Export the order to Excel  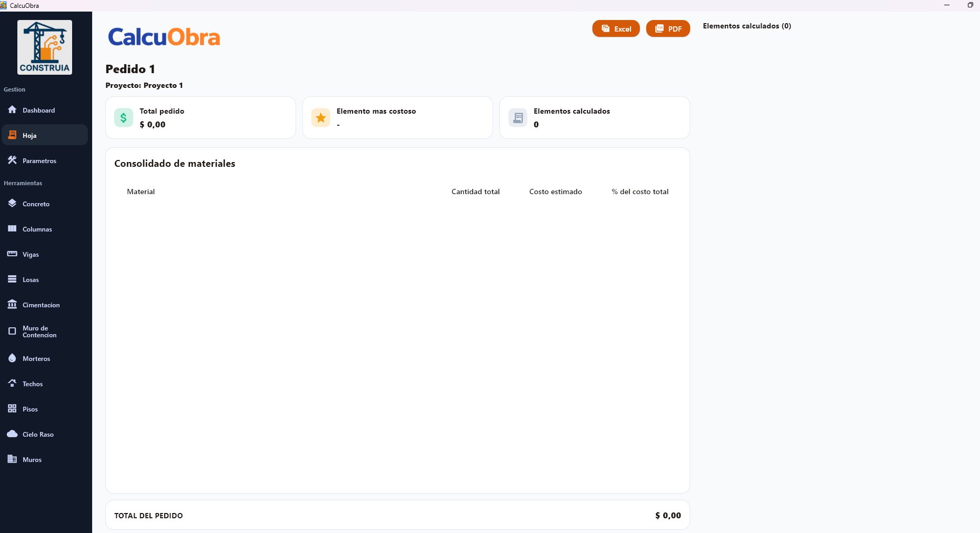pos(616,29)
